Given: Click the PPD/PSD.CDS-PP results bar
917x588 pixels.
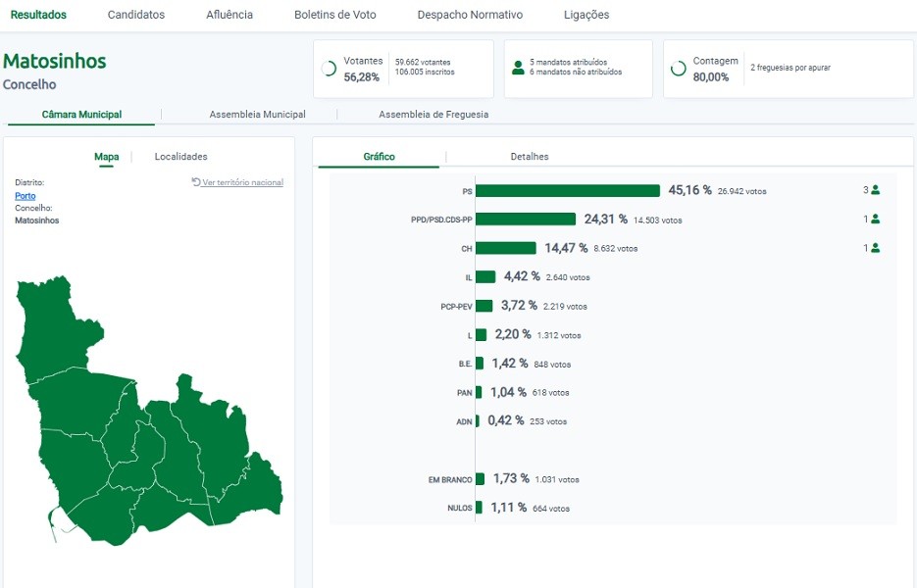Looking at the screenshot, I should tap(525, 220).
